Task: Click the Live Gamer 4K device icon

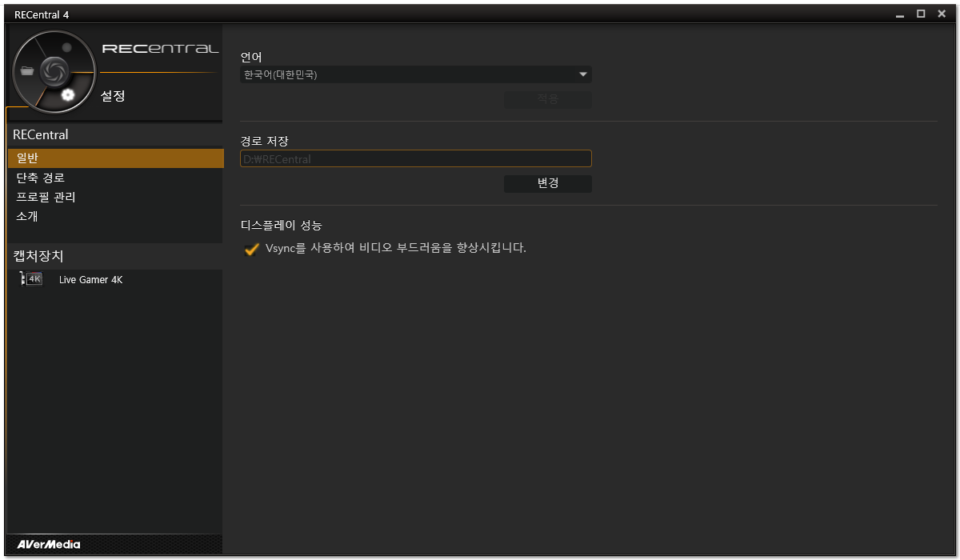Action: pyautogui.click(x=31, y=279)
